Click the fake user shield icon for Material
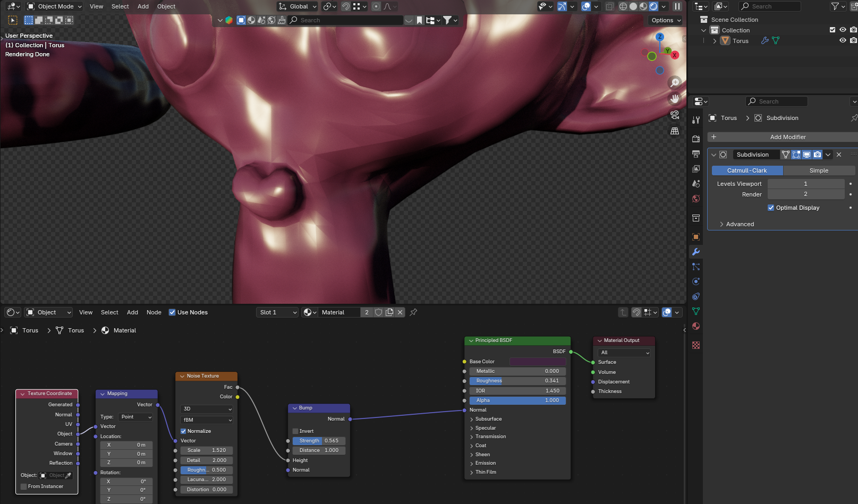Image resolution: width=858 pixels, height=504 pixels. [x=378, y=312]
